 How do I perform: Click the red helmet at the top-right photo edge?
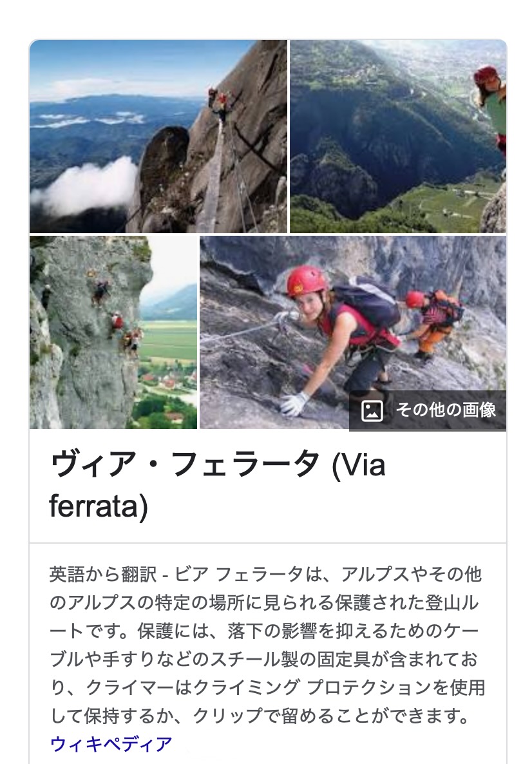tap(487, 75)
